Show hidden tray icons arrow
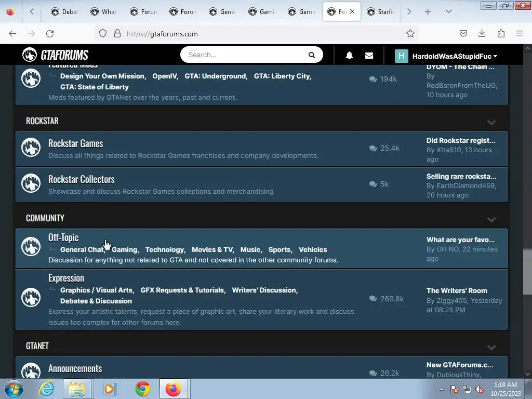Image resolution: width=532 pixels, height=399 pixels. coord(442,390)
